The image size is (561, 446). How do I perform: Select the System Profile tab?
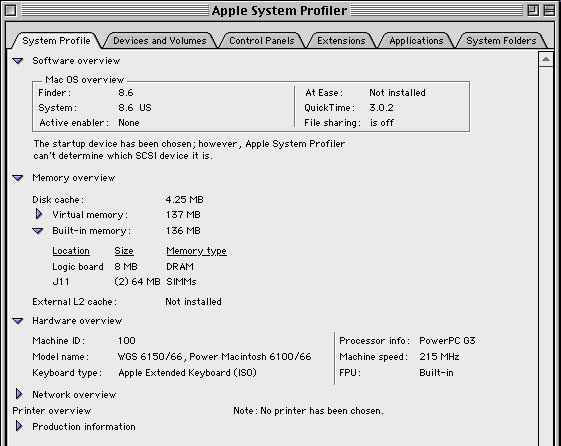tap(56, 41)
